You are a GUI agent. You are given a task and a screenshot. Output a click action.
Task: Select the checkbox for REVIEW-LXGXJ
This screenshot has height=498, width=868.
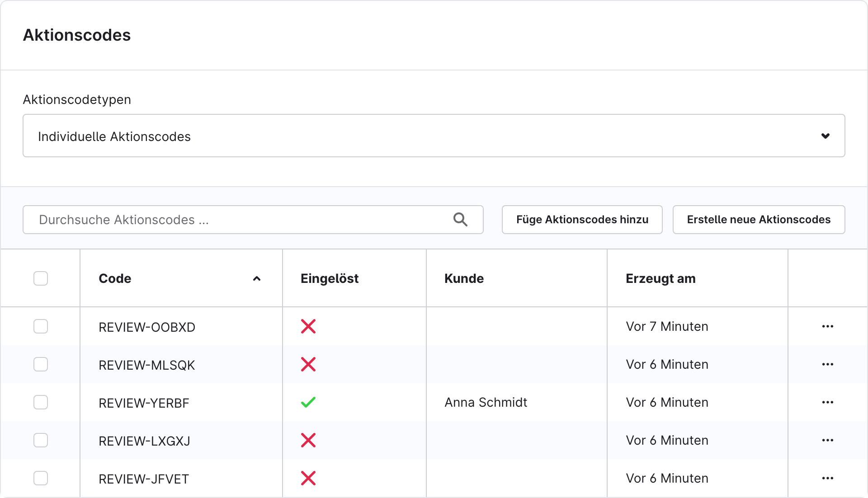pyautogui.click(x=41, y=440)
